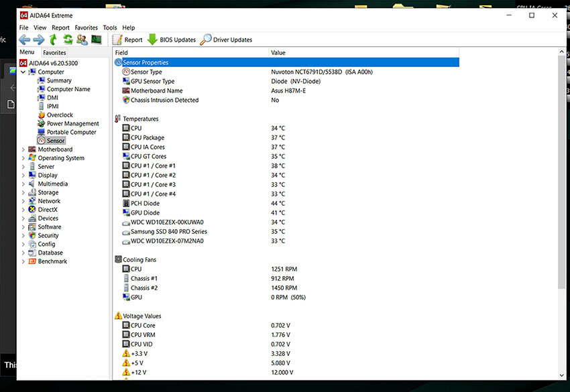The height and width of the screenshot is (392, 570).
Task: Click the Field column header
Action: 121,52
